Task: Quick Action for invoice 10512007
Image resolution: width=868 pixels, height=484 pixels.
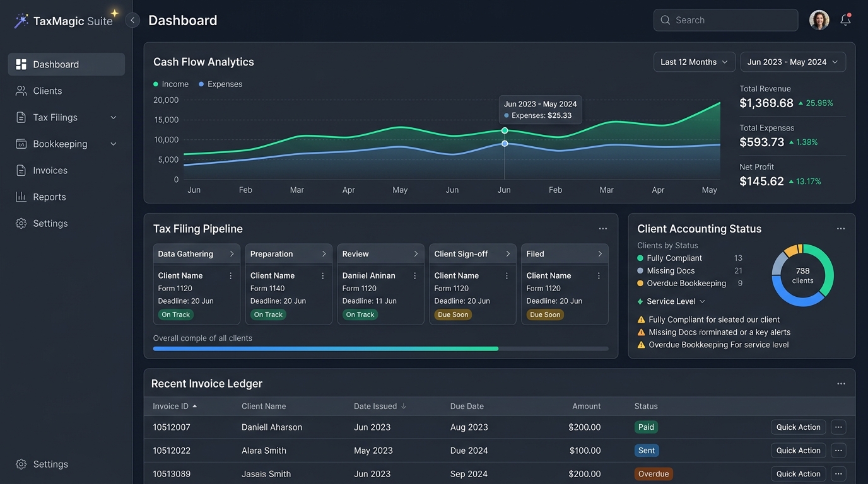Action: 799,427
